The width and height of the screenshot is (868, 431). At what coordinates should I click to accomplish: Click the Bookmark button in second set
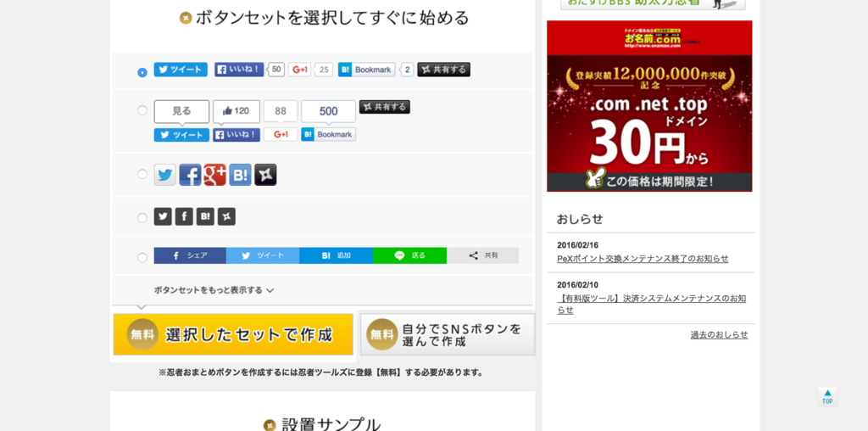tap(328, 135)
